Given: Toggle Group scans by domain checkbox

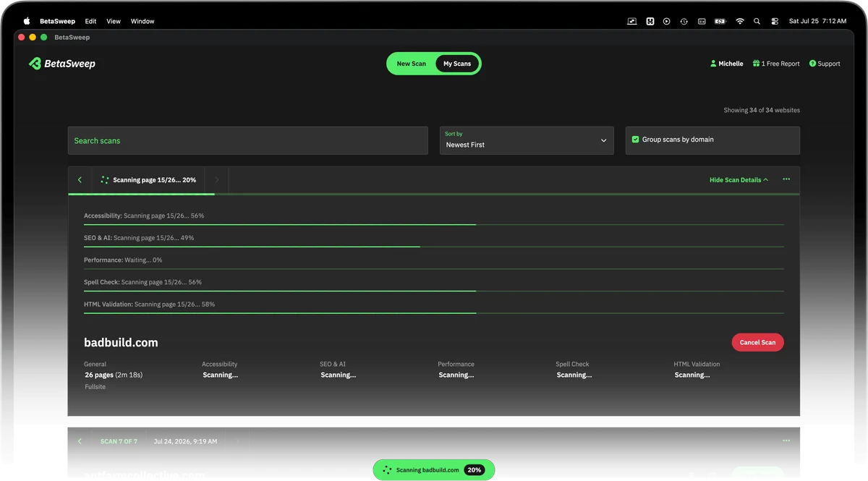Looking at the screenshot, I should 635,140.
